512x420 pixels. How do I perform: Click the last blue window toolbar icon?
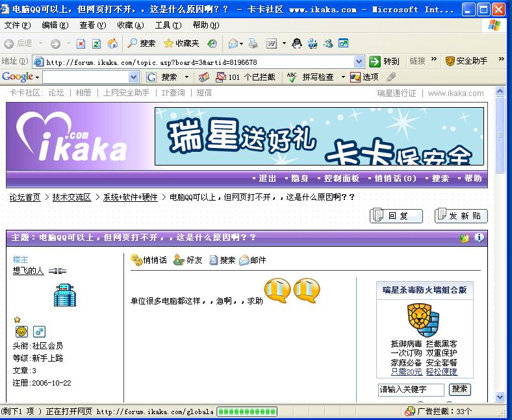pyautogui.click(x=344, y=43)
